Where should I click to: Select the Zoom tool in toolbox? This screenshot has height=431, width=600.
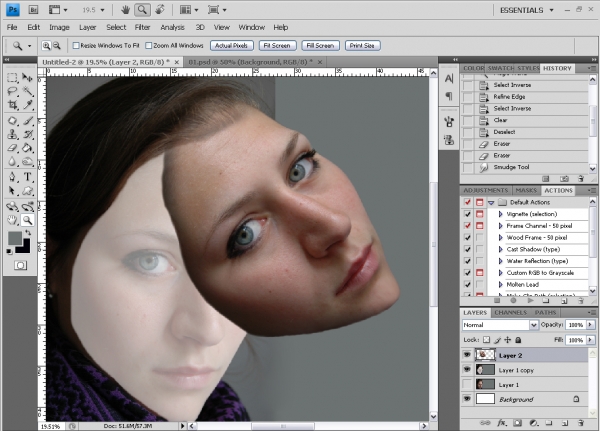click(x=28, y=220)
